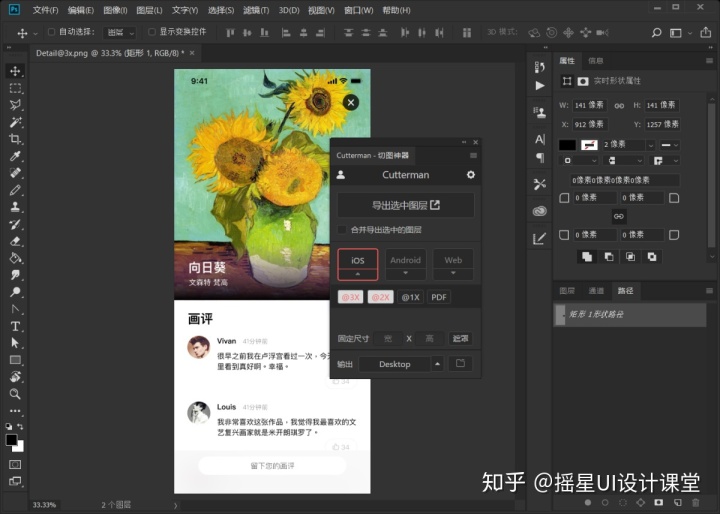The height and width of the screenshot is (514, 720).
Task: Select the Healing Brush tool
Action: coord(15,173)
